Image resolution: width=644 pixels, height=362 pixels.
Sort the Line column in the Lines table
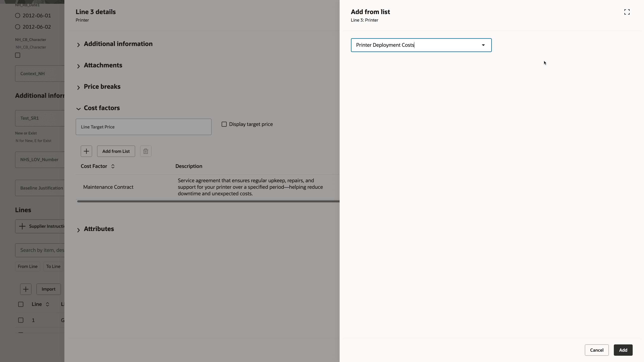point(48,304)
